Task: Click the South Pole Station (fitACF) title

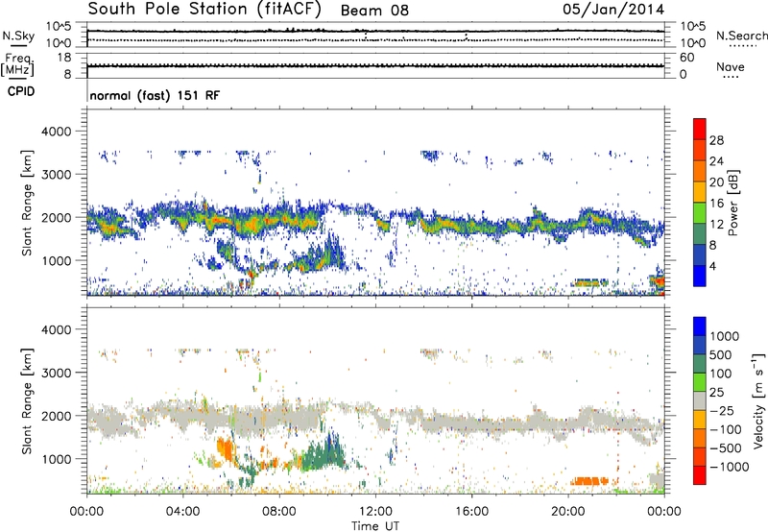Action: pyautogui.click(x=204, y=10)
